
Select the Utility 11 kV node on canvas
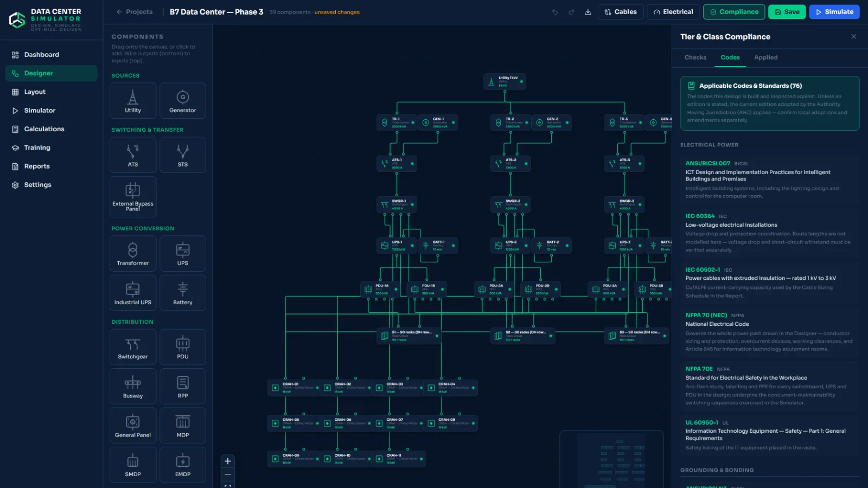tap(505, 82)
